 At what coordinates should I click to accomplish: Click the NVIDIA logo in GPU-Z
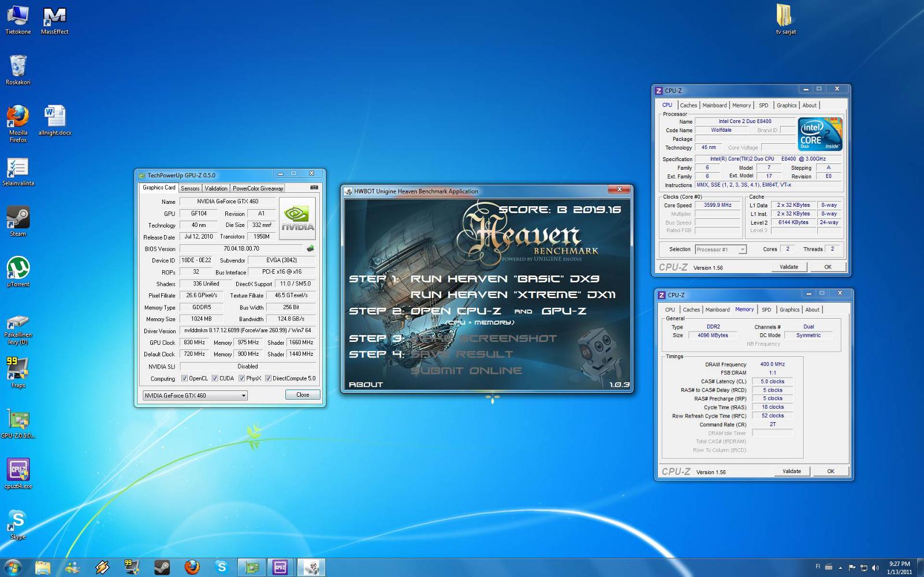[x=297, y=218]
